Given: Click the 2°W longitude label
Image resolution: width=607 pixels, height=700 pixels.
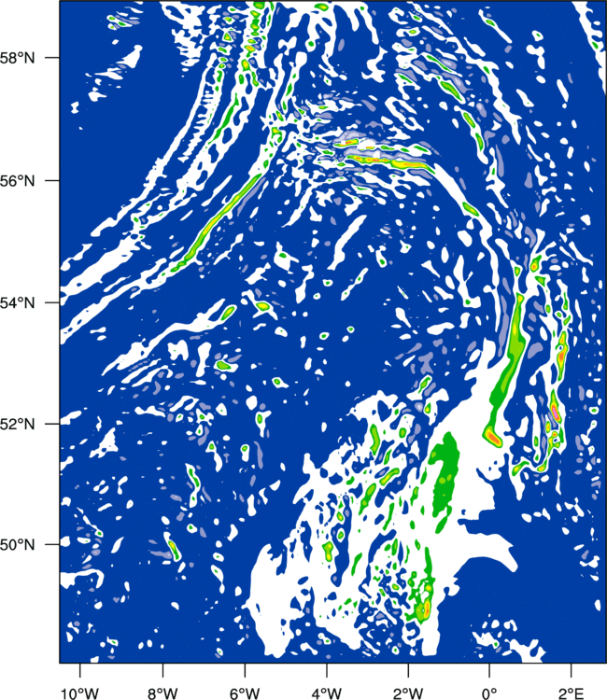Looking at the screenshot, I should coord(408,693).
